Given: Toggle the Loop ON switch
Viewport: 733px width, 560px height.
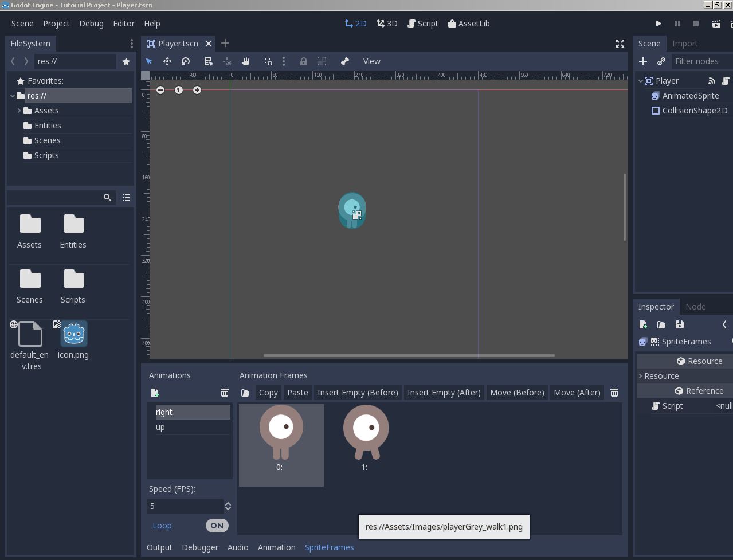Looking at the screenshot, I should pyautogui.click(x=217, y=526).
